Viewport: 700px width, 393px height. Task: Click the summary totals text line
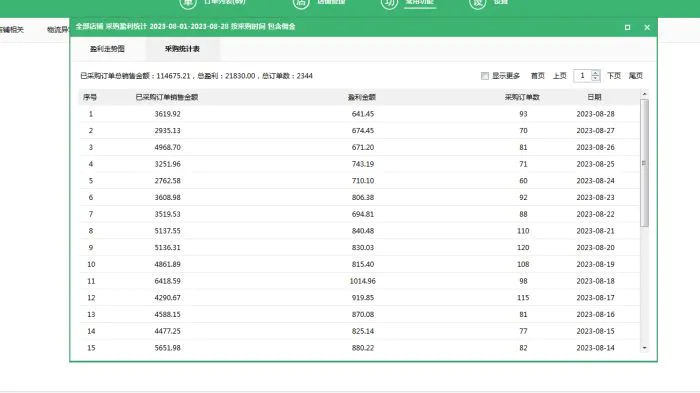[196, 76]
